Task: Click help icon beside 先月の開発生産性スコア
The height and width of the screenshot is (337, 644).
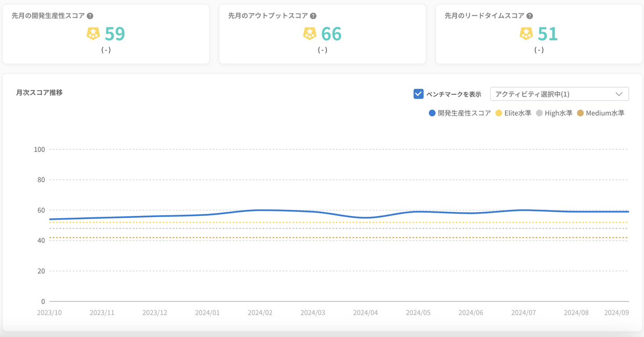Action: point(90,16)
